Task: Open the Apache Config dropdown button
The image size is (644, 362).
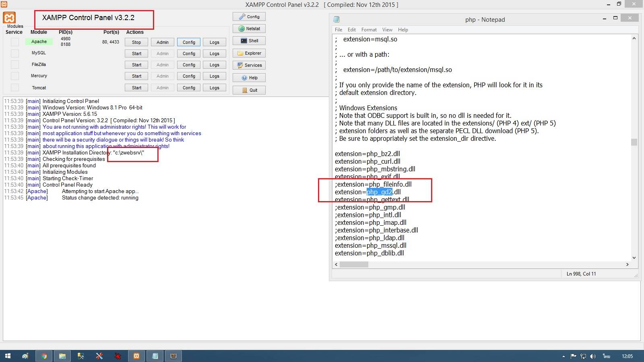Action: point(189,42)
